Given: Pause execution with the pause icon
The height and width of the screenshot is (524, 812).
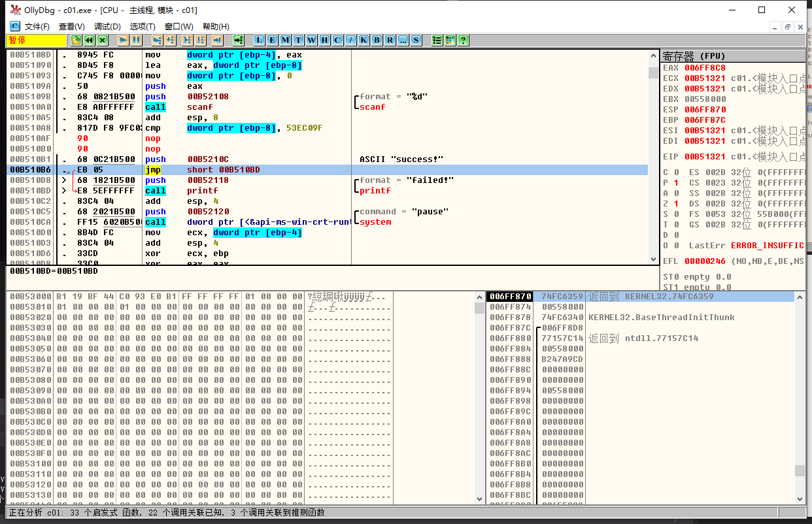Looking at the screenshot, I should [136, 40].
